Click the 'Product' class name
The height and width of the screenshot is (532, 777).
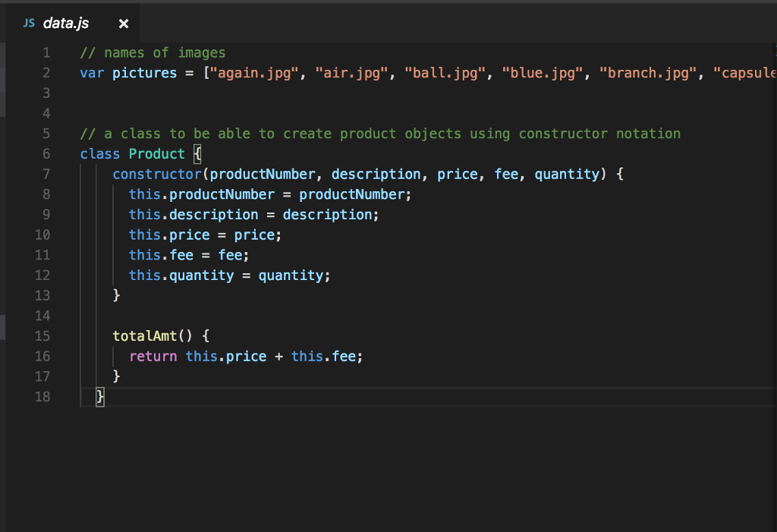(156, 154)
